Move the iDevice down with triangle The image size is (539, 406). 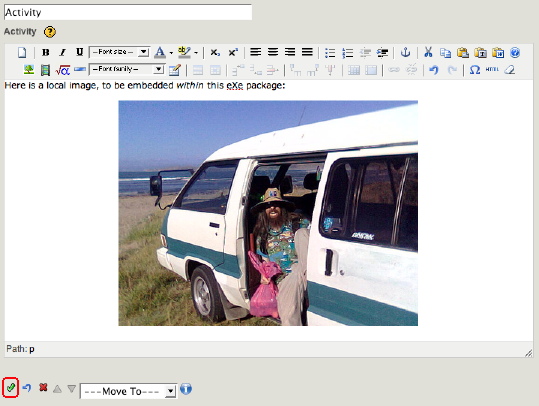pyautogui.click(x=72, y=389)
